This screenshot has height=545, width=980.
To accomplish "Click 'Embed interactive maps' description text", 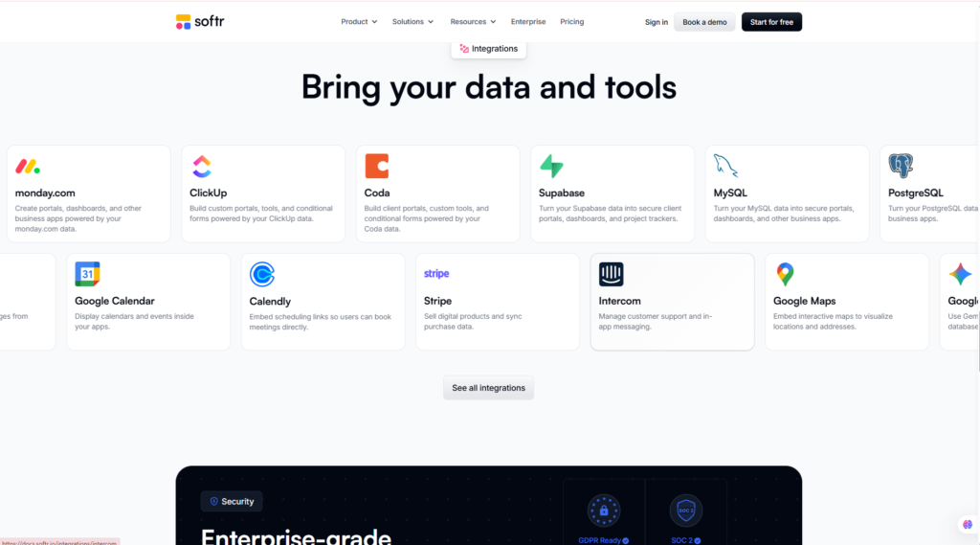I will (833, 322).
